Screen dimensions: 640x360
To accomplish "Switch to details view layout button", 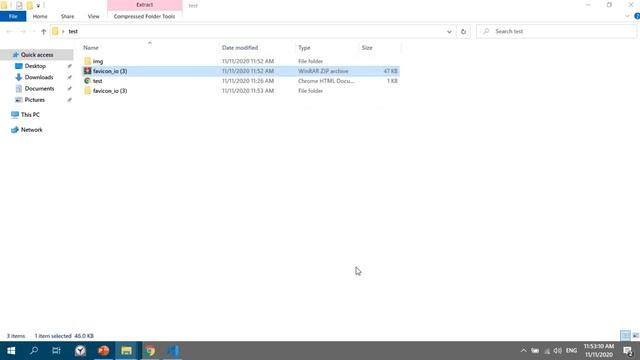I will tap(625, 336).
